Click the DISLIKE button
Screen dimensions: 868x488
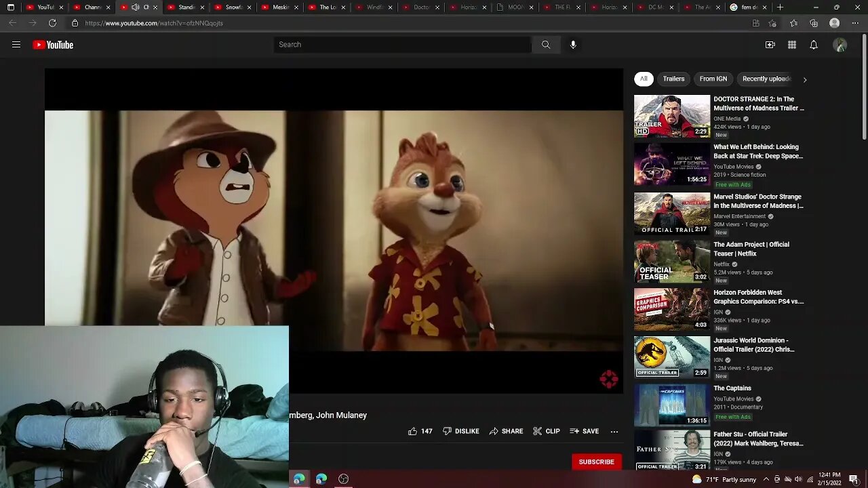click(x=461, y=431)
